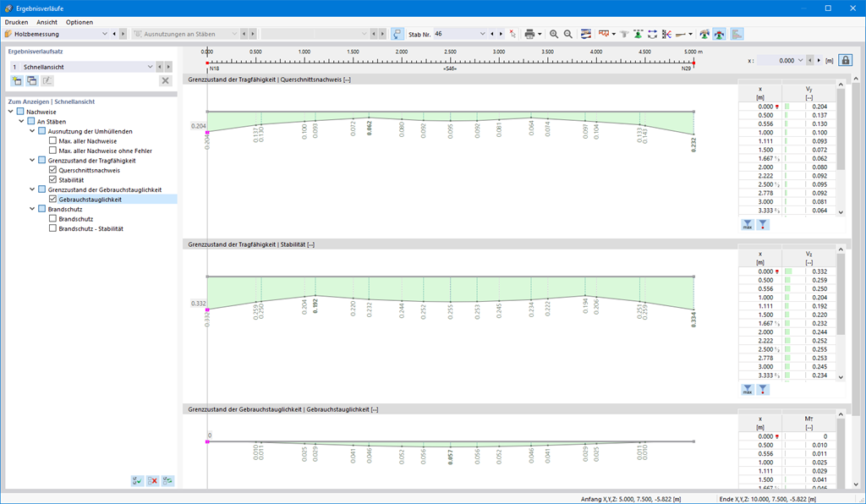Collapse the An Stäben node
Image resolution: width=866 pixels, height=504 pixels.
[21, 121]
